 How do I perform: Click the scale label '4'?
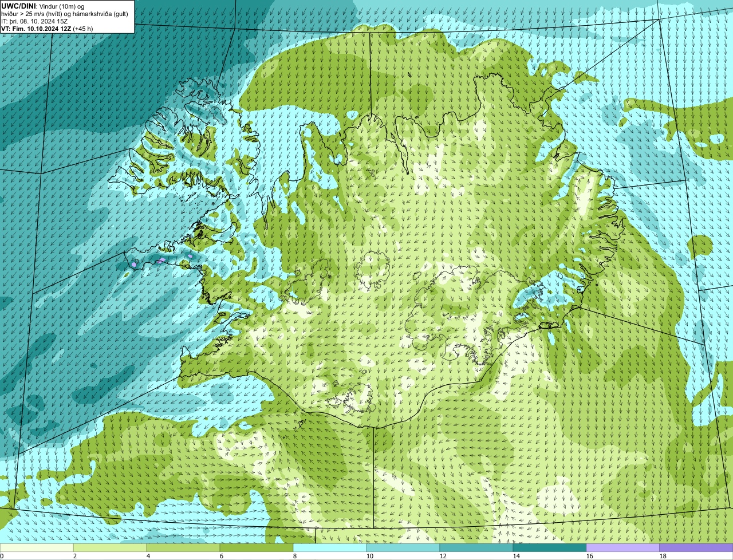click(148, 556)
